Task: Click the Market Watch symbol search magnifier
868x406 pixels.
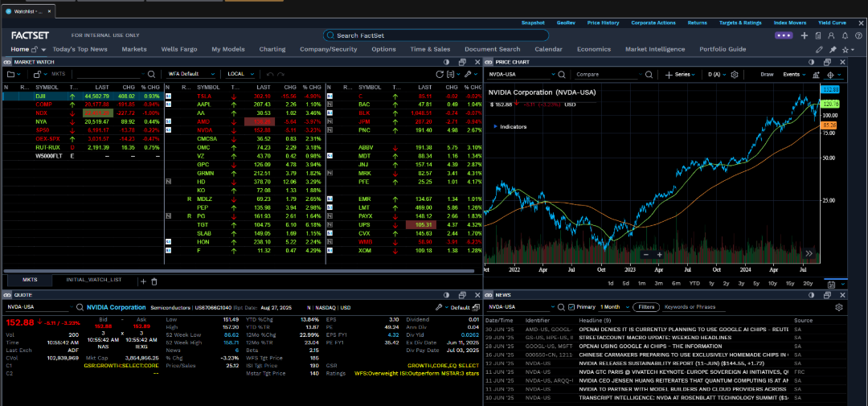Action: tap(152, 74)
